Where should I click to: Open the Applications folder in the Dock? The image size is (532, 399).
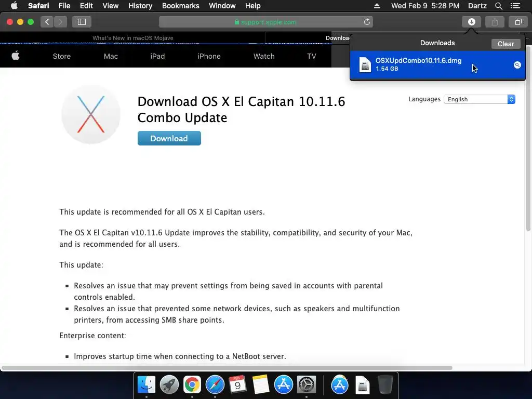click(340, 385)
